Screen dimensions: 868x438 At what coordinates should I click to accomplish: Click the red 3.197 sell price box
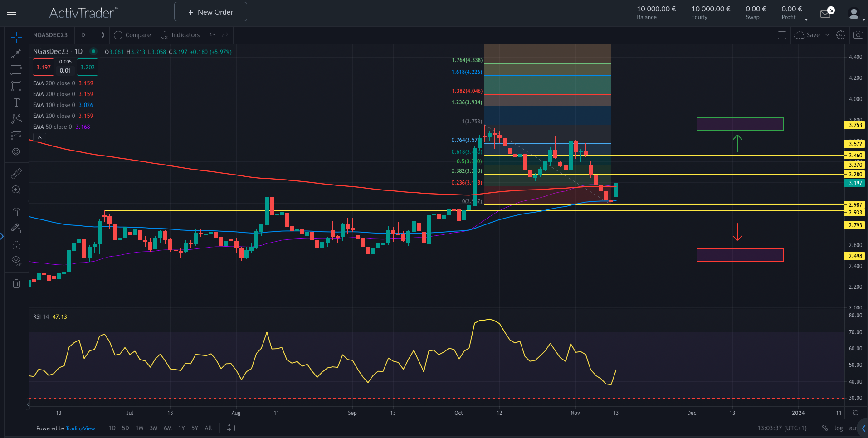(x=44, y=68)
